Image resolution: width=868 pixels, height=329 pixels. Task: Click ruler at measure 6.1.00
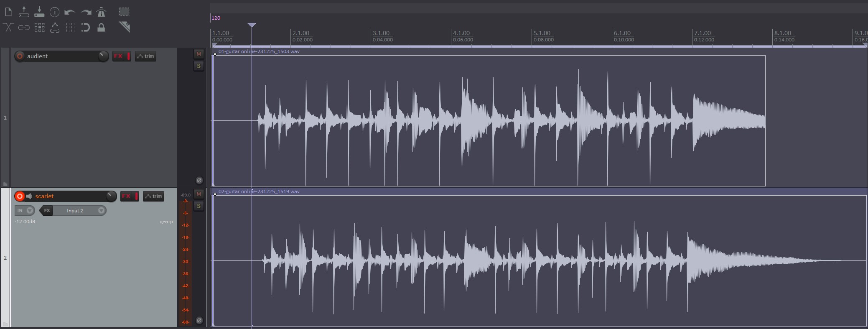point(622,33)
